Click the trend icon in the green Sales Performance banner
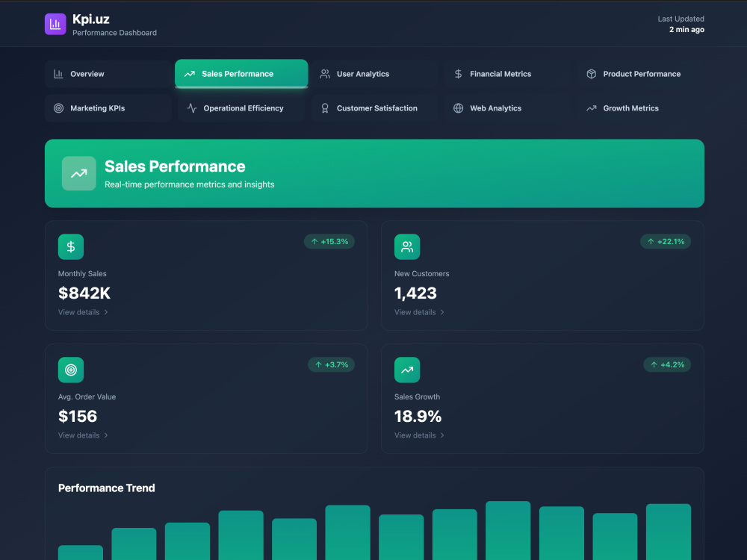Viewport: 747px width, 560px height. 79,173
